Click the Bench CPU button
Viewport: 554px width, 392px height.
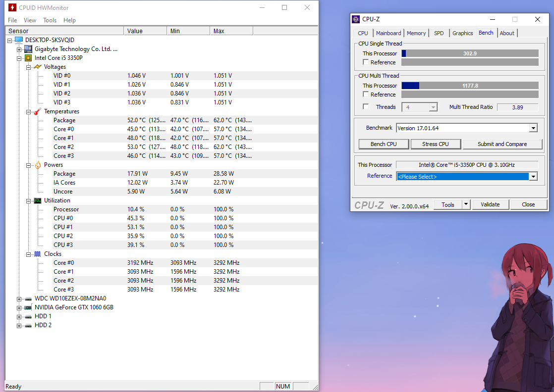tap(384, 144)
